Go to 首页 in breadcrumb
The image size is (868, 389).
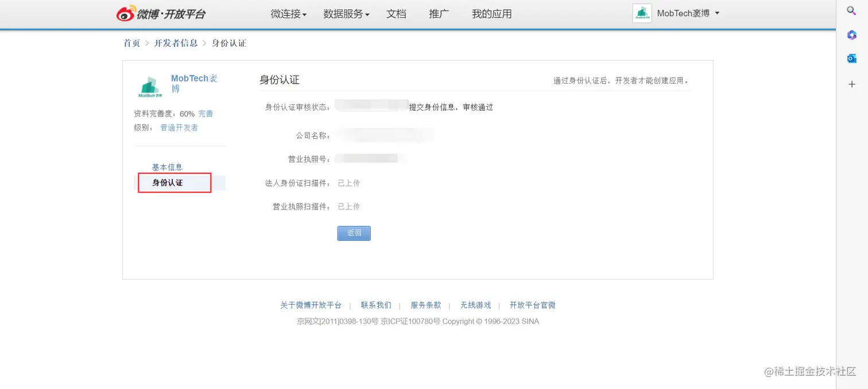[x=131, y=43]
